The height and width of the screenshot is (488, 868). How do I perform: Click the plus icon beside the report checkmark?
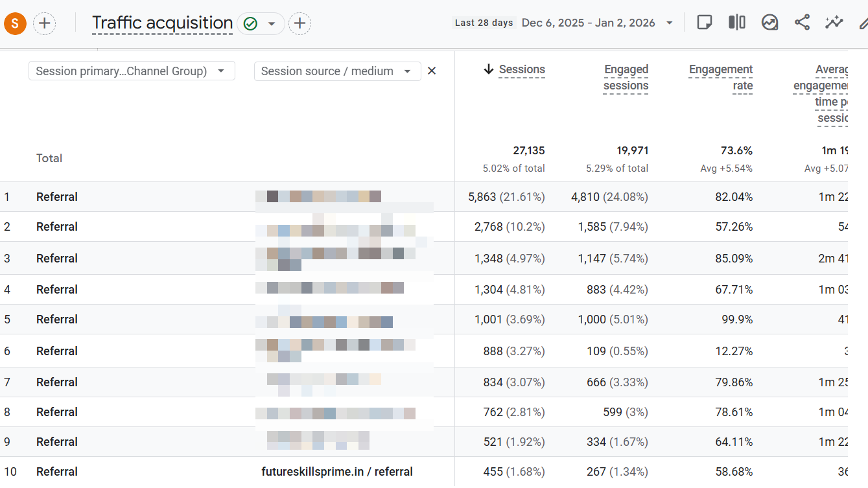(x=299, y=23)
